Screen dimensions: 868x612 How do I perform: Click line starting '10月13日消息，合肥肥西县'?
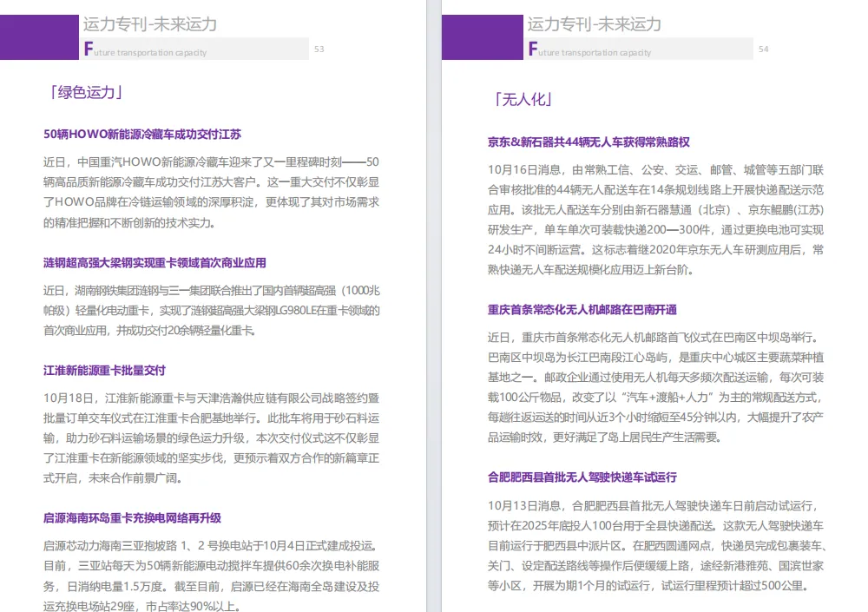655,506
